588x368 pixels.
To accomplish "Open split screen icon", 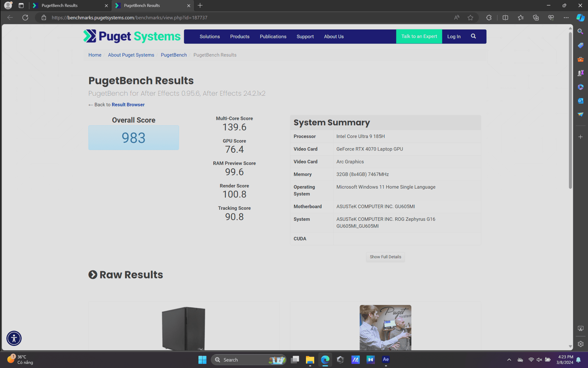I will (505, 17).
